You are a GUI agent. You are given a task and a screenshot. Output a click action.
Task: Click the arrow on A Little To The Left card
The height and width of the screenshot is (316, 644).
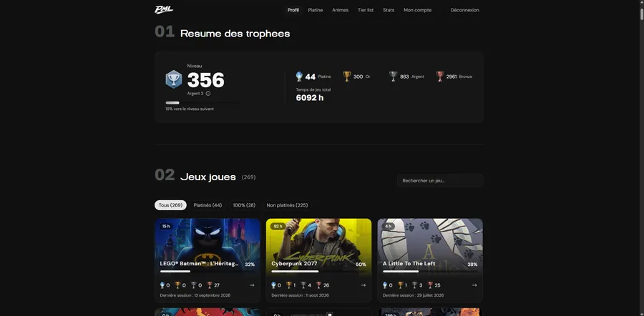tap(474, 285)
